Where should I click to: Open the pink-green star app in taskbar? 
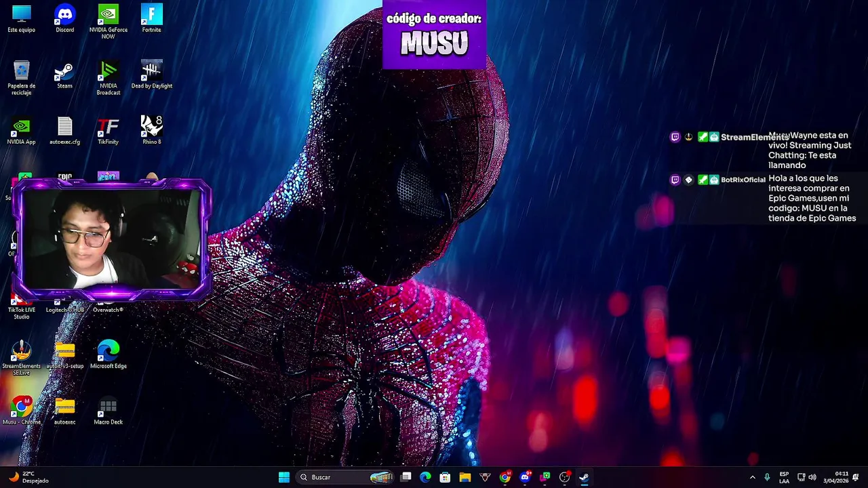point(545,477)
